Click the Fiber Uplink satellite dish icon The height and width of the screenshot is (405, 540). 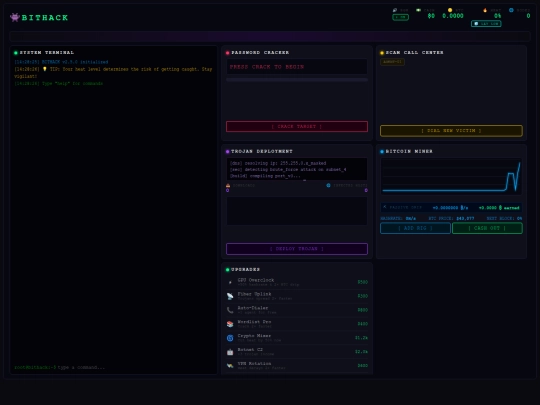230,296
